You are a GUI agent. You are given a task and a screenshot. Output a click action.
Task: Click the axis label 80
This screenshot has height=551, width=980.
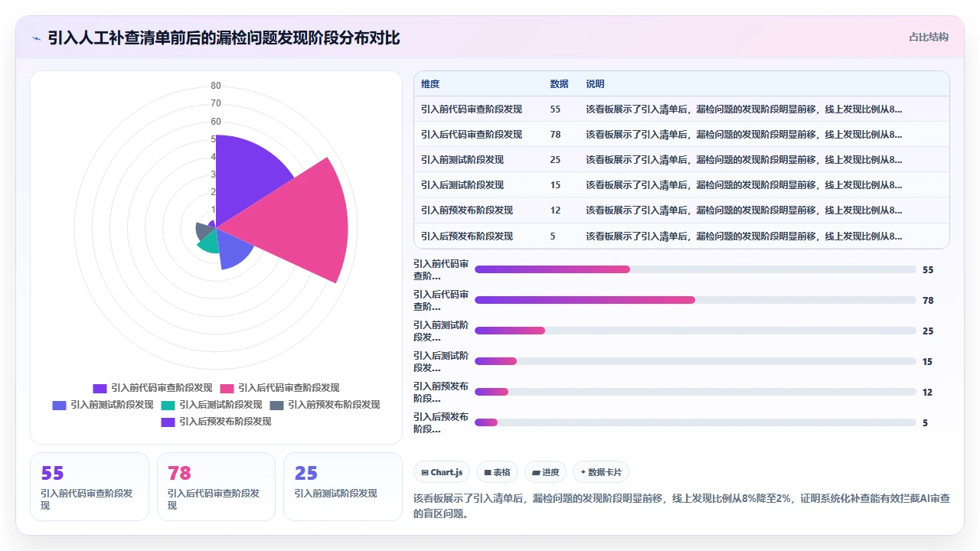click(x=216, y=86)
